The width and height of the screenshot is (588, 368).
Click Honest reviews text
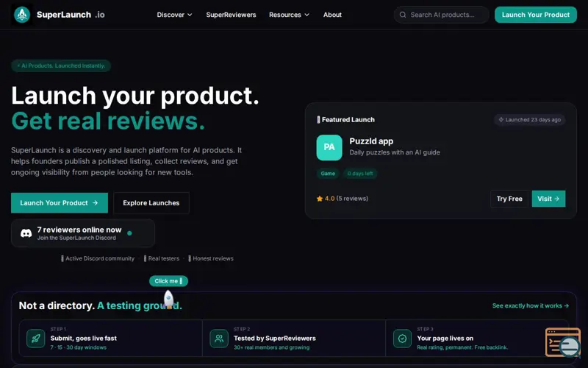(x=213, y=258)
